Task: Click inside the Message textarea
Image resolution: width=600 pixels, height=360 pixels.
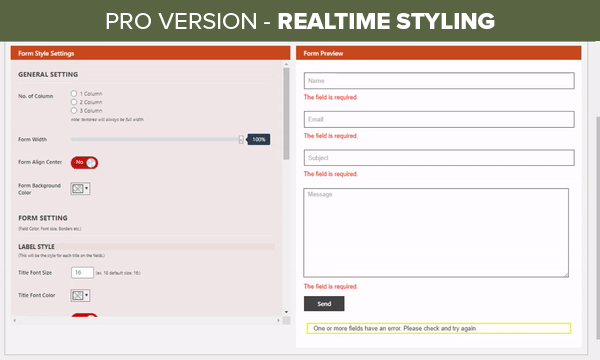Action: 436,233
